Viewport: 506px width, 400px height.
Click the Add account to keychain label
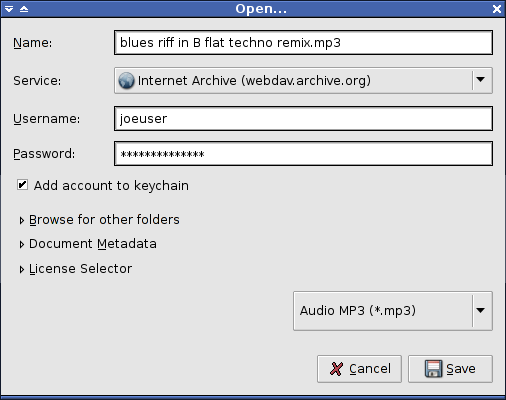[x=111, y=186]
